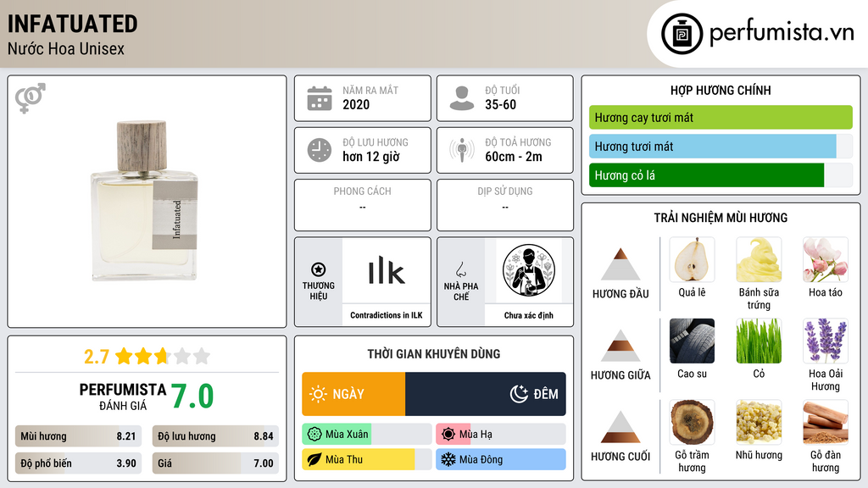
Task: Click the sun icon next to Mùa Hạ
Action: (448, 435)
